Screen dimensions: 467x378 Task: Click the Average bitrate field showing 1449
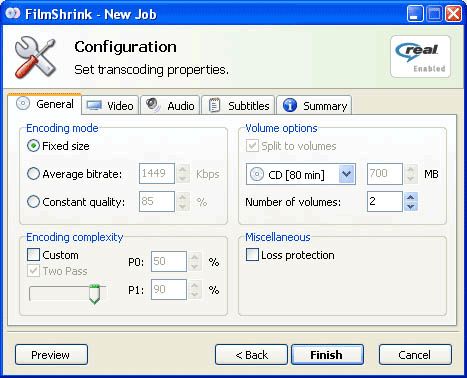pos(157,173)
